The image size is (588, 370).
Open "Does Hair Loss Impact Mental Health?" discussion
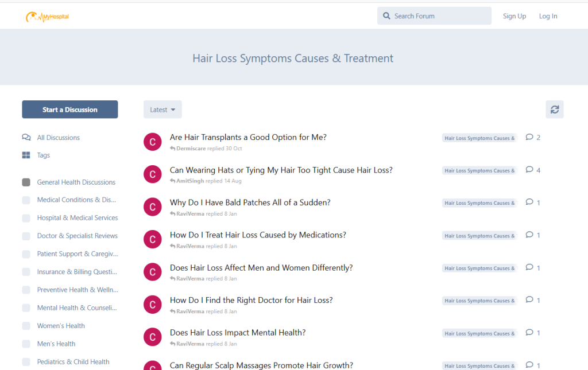coord(238,333)
